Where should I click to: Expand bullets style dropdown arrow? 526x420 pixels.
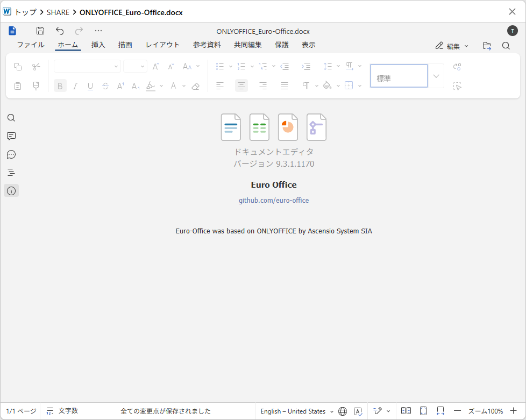pos(230,67)
